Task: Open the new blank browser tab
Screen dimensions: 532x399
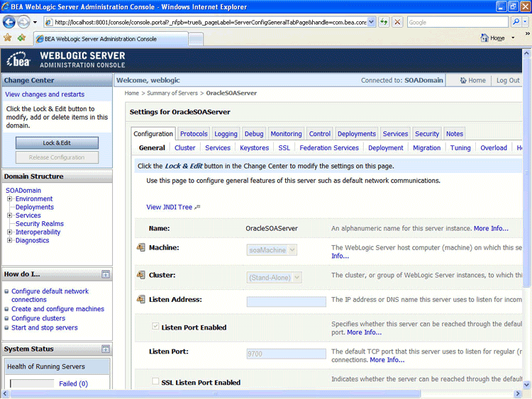Action: (196, 39)
